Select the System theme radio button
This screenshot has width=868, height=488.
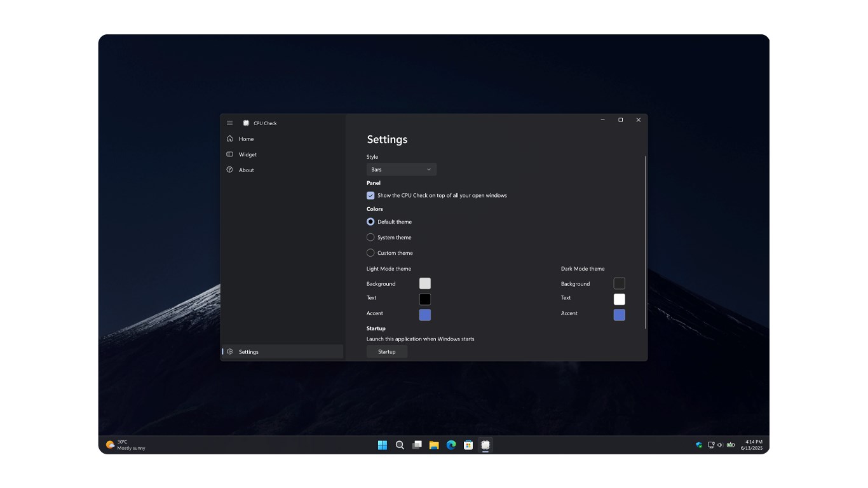(370, 237)
